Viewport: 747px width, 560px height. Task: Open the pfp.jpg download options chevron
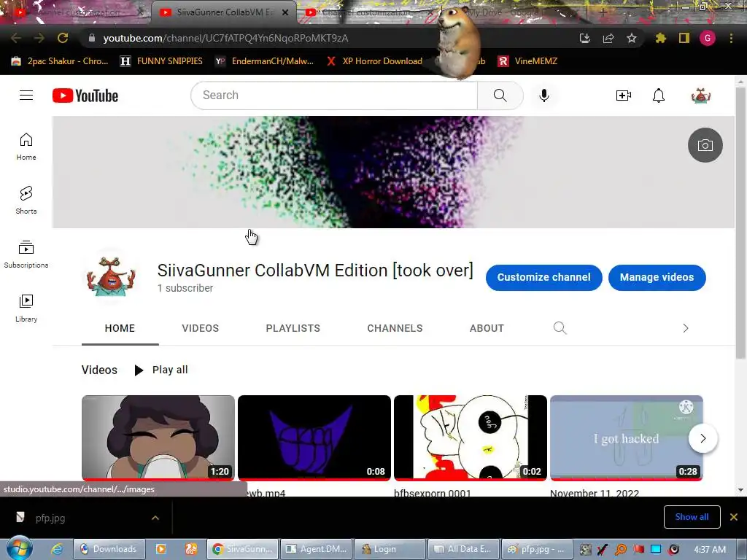pyautogui.click(x=155, y=518)
